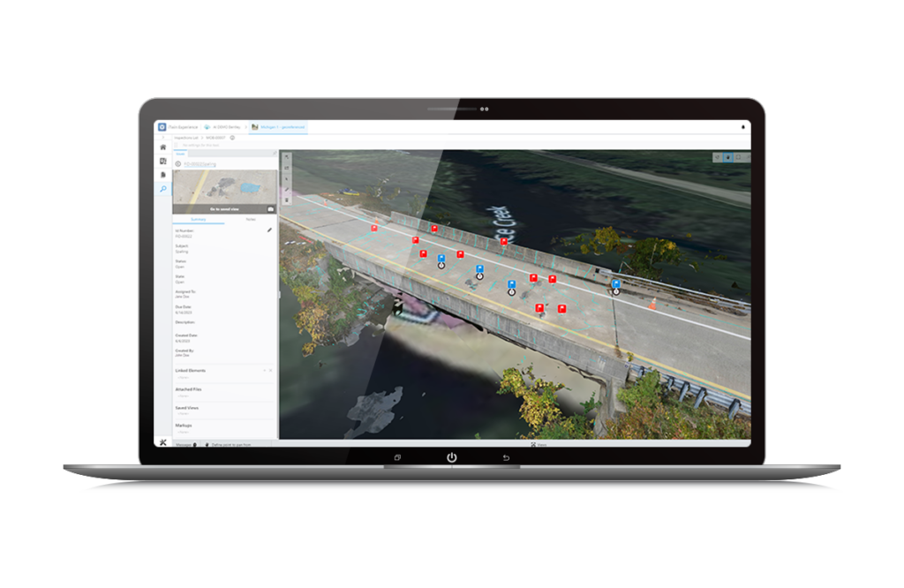Open the inspection search magnifier icon

tap(162, 189)
